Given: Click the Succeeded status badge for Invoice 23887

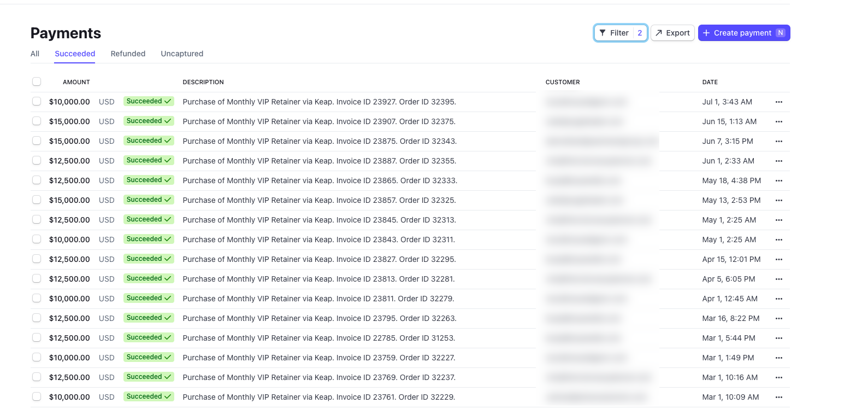Looking at the screenshot, I should (x=149, y=160).
